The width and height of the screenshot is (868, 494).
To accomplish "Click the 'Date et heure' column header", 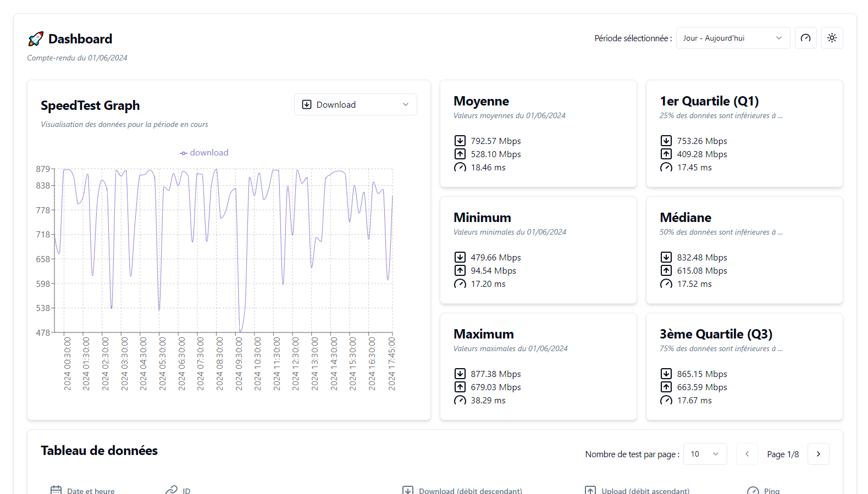I will [91, 491].
